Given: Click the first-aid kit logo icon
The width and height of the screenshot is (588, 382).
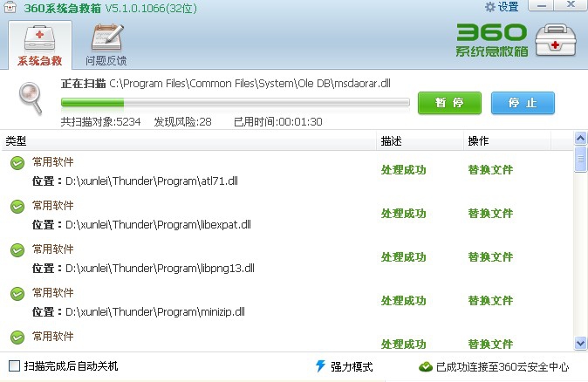Looking at the screenshot, I should pos(556,41).
